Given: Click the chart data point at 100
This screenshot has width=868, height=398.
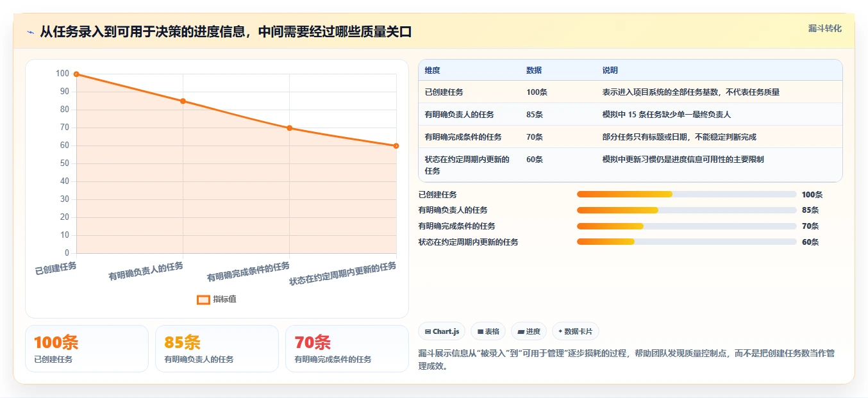Looking at the screenshot, I should click(76, 74).
